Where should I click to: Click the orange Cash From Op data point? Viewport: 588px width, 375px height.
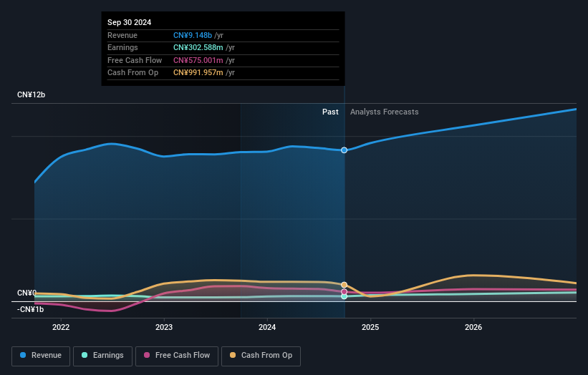tap(344, 285)
